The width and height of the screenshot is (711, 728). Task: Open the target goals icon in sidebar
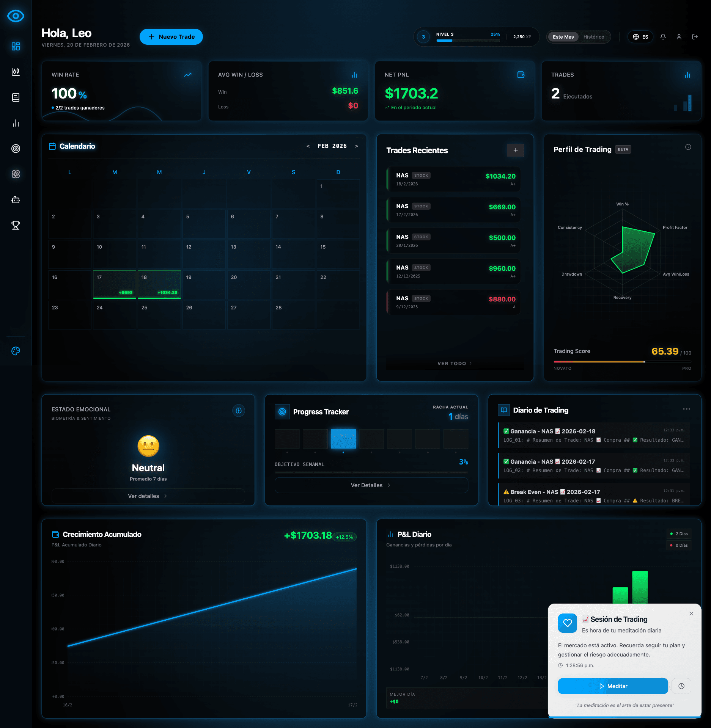click(x=16, y=149)
